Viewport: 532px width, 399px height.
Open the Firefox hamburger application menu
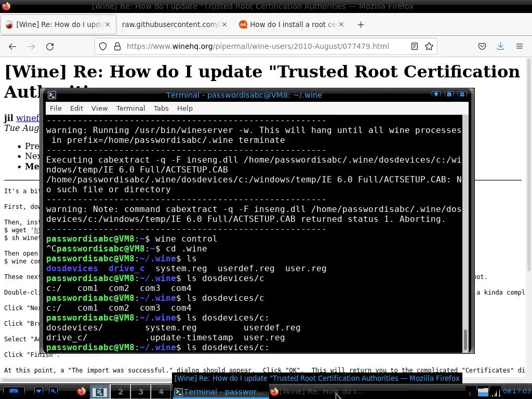click(x=520, y=46)
